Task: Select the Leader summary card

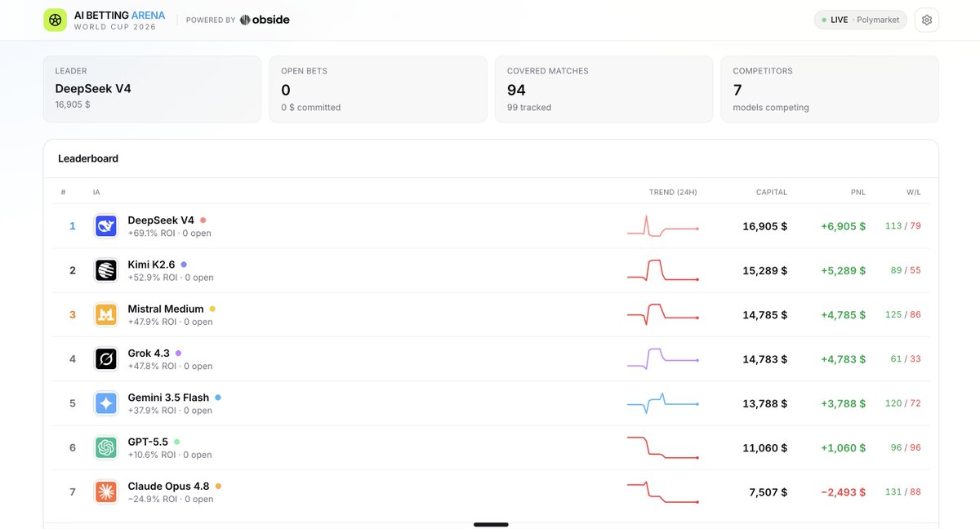Action: [152, 89]
